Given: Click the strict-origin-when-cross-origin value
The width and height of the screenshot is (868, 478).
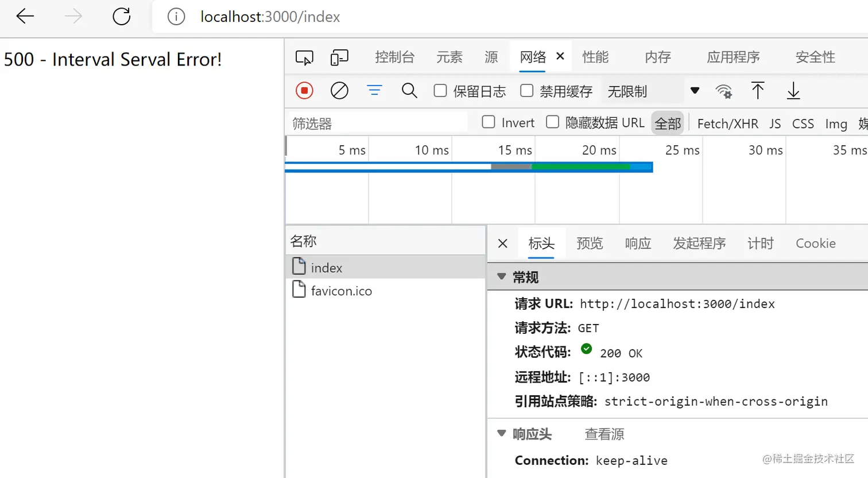Looking at the screenshot, I should (x=716, y=402).
